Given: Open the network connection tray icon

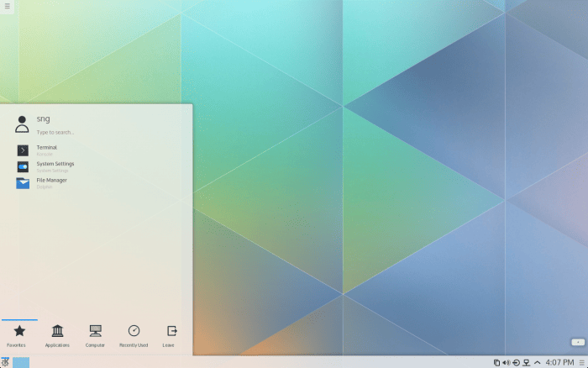Looking at the screenshot, I should coord(527,362).
